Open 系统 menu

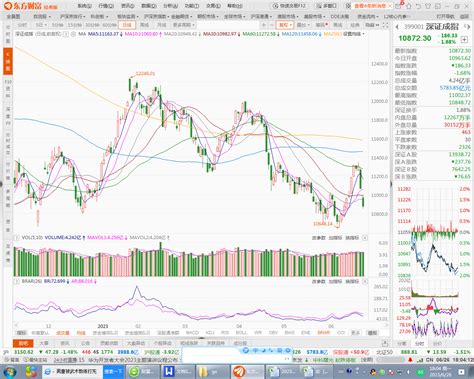pos(84,6)
